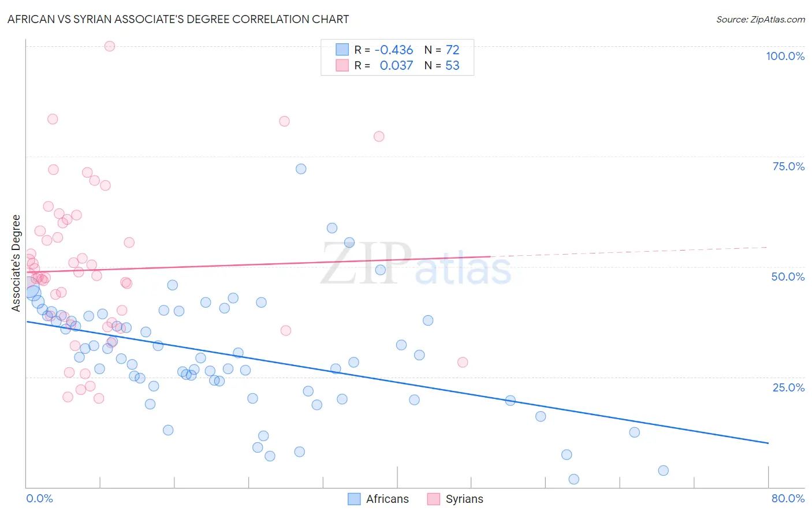Click the chart title text
812x515 pixels.
[x=178, y=19]
